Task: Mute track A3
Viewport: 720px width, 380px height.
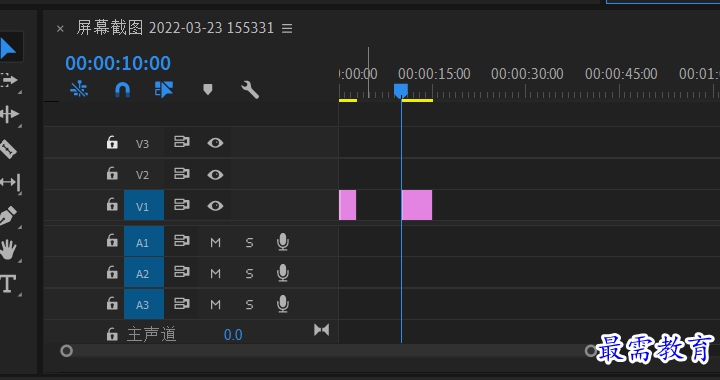Action: (x=215, y=305)
